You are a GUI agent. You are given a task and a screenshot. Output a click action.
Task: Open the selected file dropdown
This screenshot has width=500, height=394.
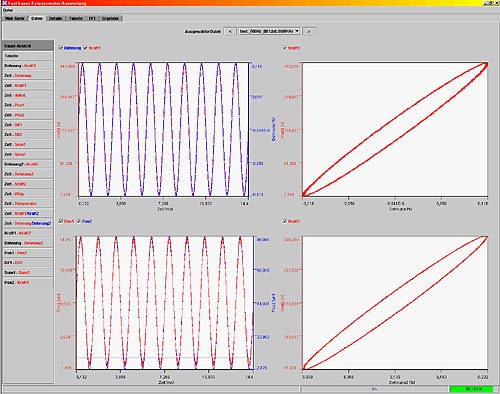[270, 31]
